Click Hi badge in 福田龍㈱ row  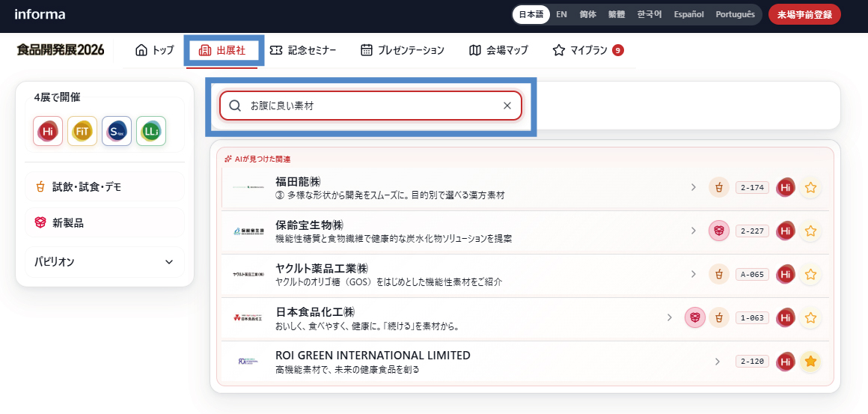[785, 188]
